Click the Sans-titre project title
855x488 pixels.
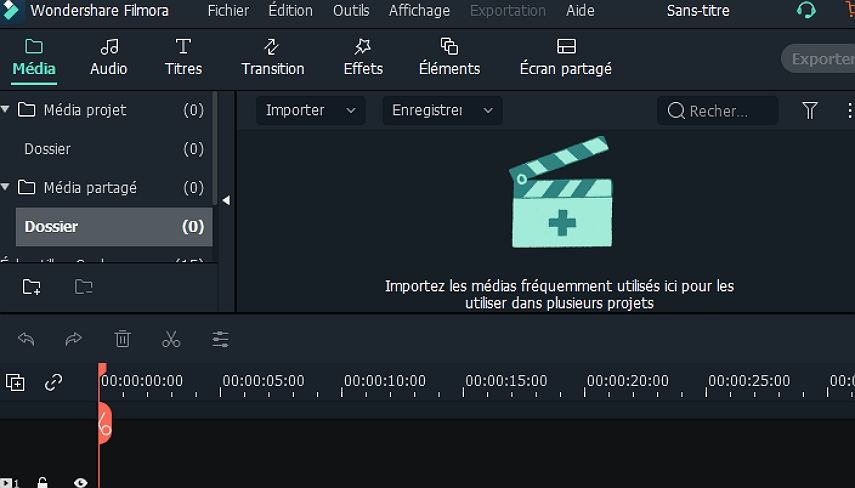tap(698, 10)
